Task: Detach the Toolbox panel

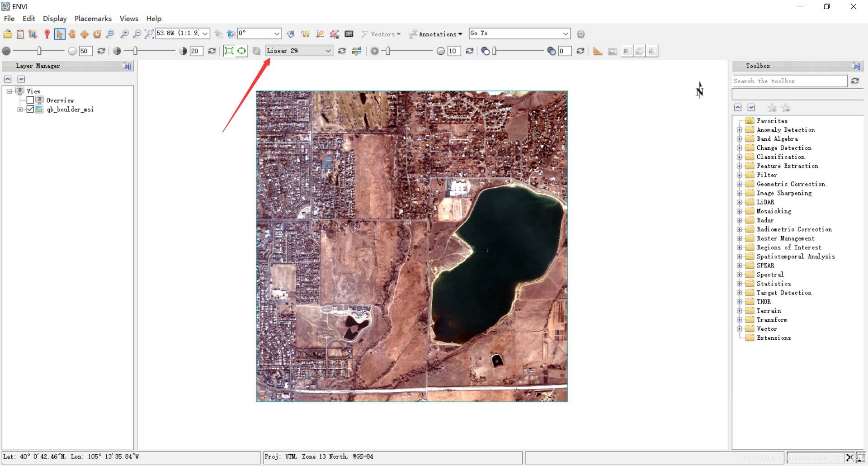Action: [x=856, y=66]
